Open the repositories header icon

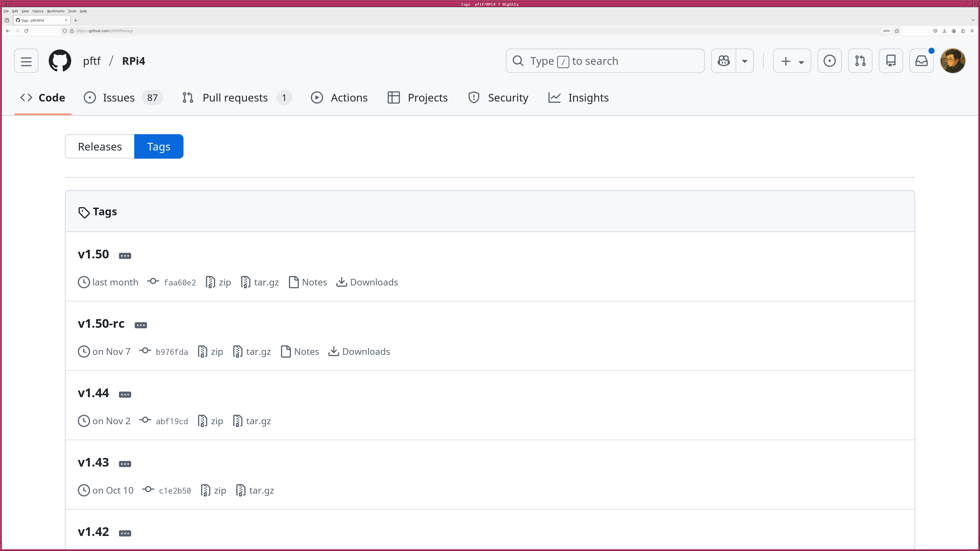(x=891, y=61)
